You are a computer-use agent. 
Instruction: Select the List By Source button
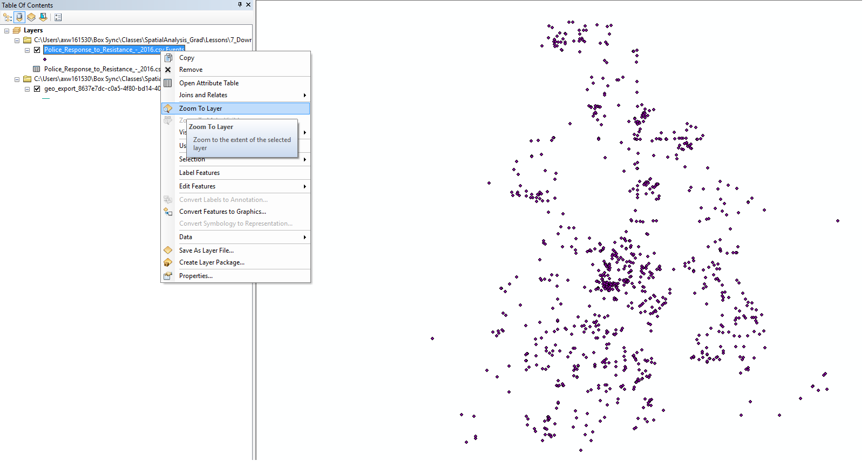coord(19,17)
